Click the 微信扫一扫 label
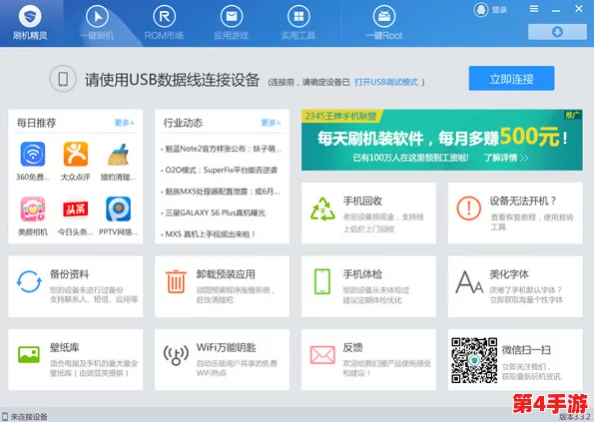594x422 pixels. click(526, 349)
